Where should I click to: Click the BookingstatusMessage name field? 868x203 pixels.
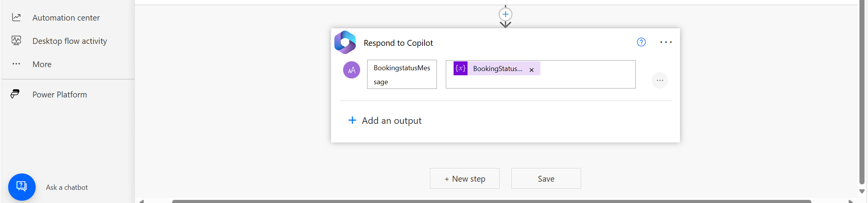pyautogui.click(x=402, y=74)
